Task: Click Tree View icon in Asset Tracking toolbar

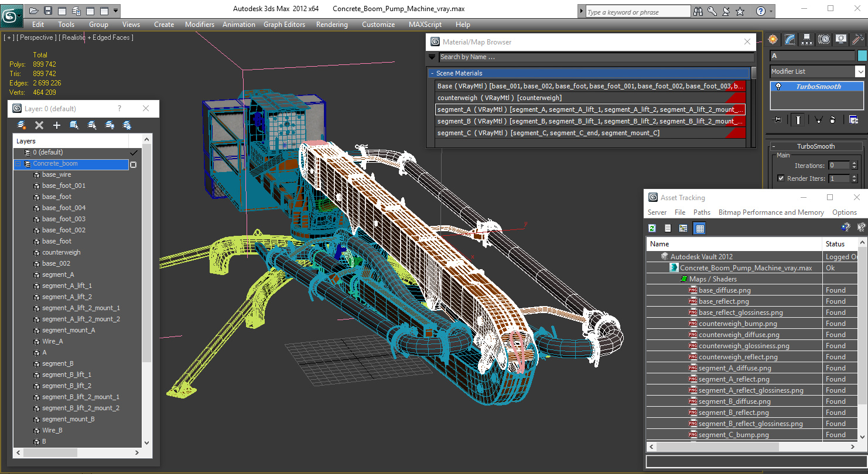Action: coord(683,228)
